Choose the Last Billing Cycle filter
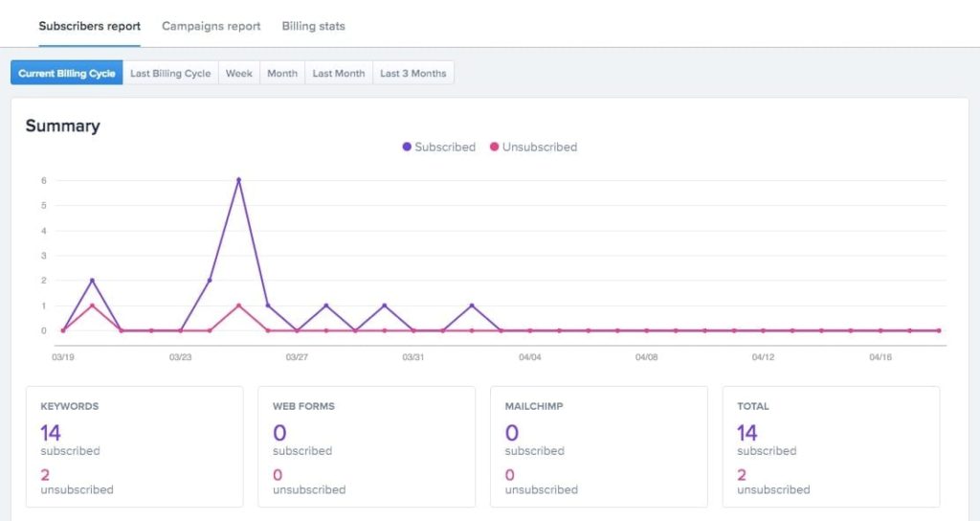 170,74
